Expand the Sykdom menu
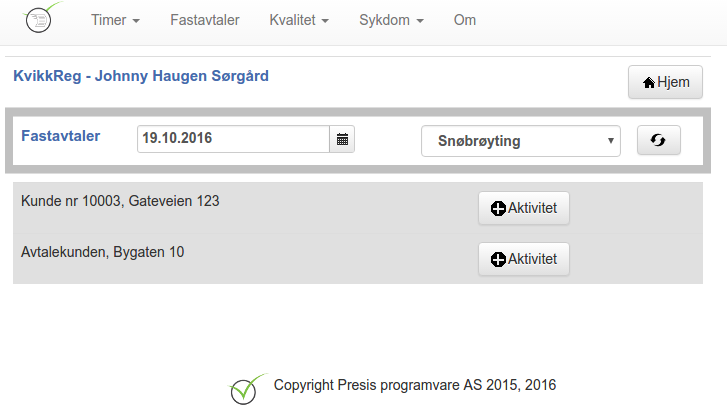This screenshot has height=411, width=727. point(391,20)
